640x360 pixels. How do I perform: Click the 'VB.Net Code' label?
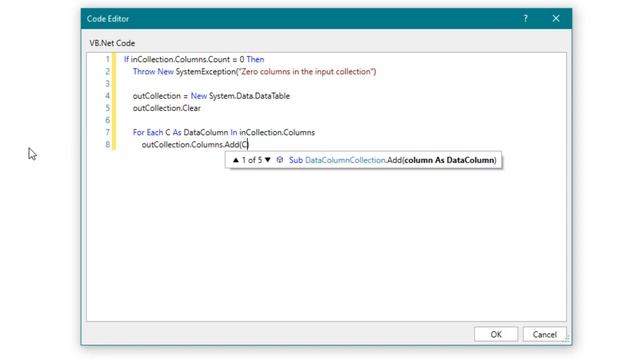(x=112, y=43)
